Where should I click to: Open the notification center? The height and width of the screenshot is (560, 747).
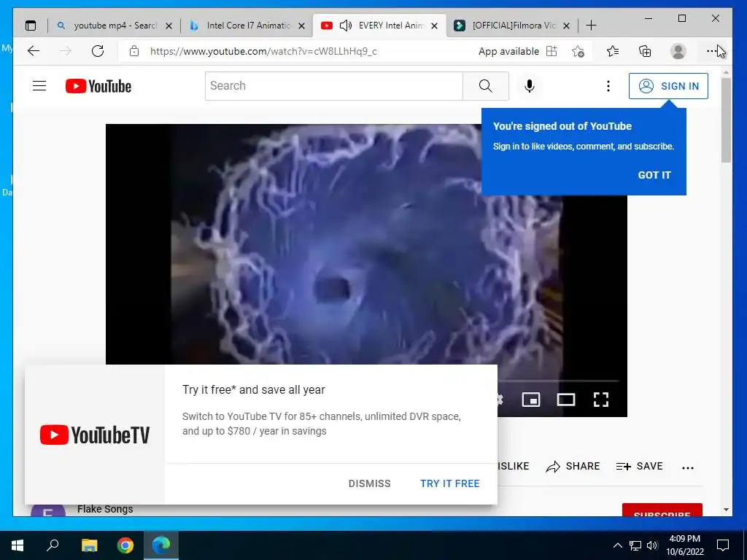(x=723, y=545)
